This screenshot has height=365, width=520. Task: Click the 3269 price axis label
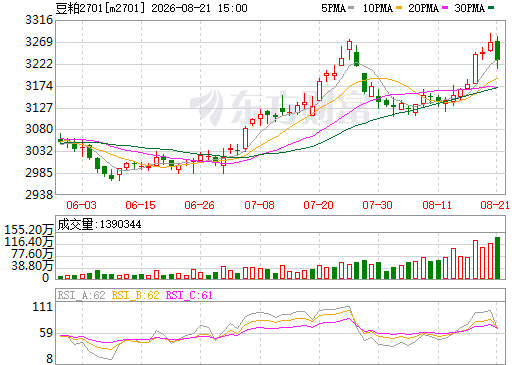tap(39, 42)
